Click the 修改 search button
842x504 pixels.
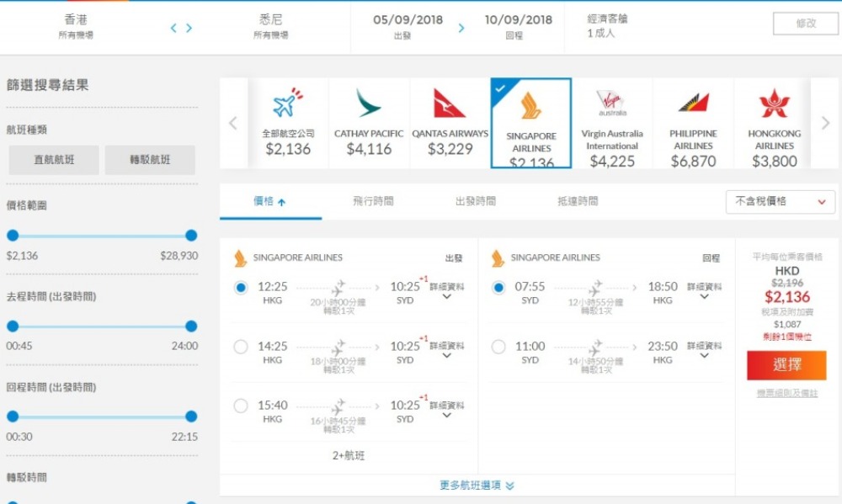tap(805, 24)
